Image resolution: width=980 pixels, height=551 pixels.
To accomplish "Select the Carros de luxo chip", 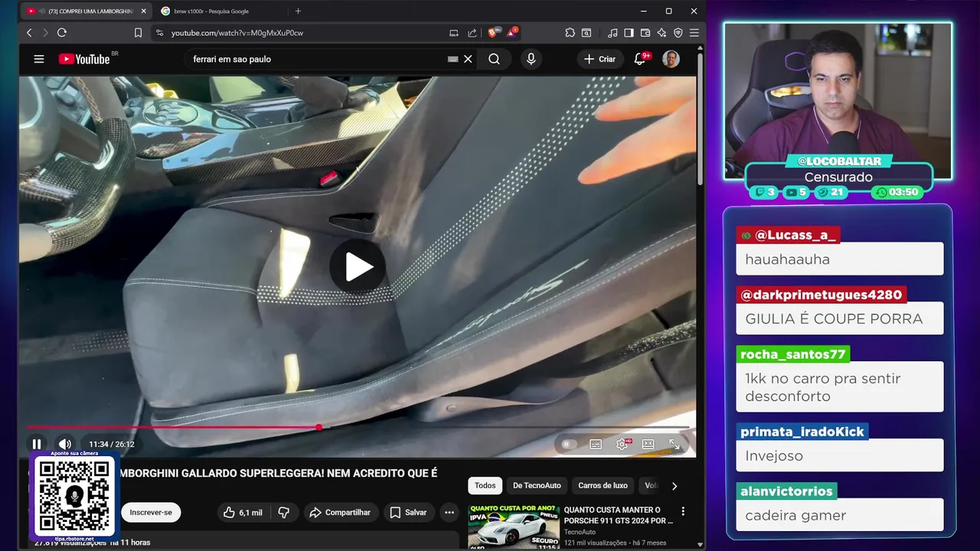I will (603, 485).
